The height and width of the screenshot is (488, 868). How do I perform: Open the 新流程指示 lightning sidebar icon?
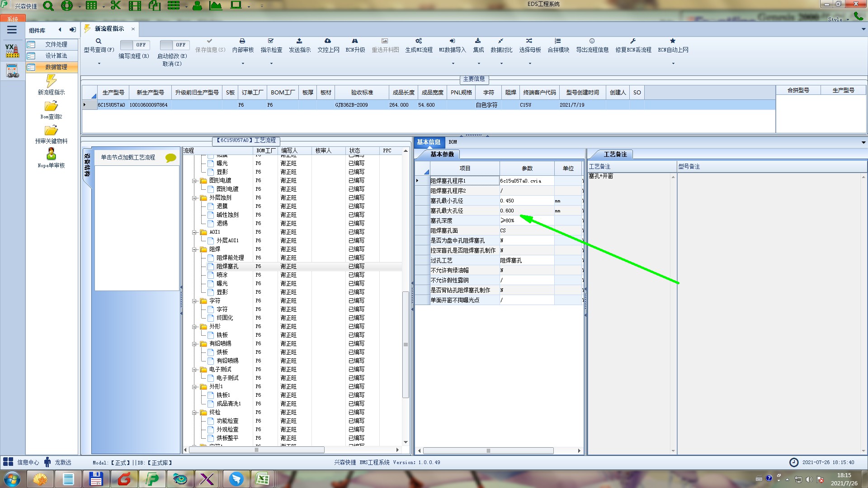[51, 82]
